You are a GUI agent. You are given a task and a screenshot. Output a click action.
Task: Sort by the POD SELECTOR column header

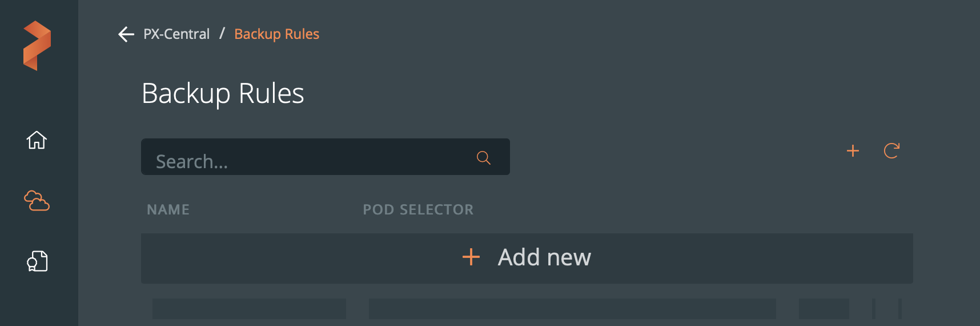tap(418, 210)
